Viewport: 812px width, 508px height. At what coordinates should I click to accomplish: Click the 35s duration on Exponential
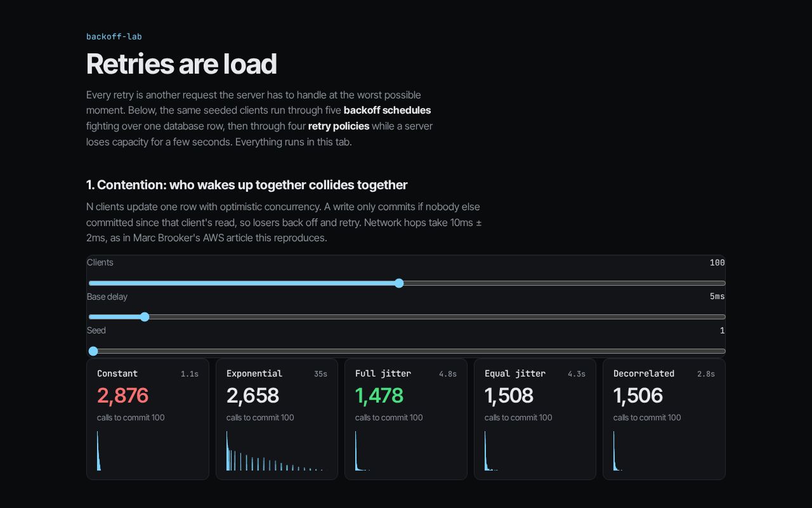(x=320, y=374)
